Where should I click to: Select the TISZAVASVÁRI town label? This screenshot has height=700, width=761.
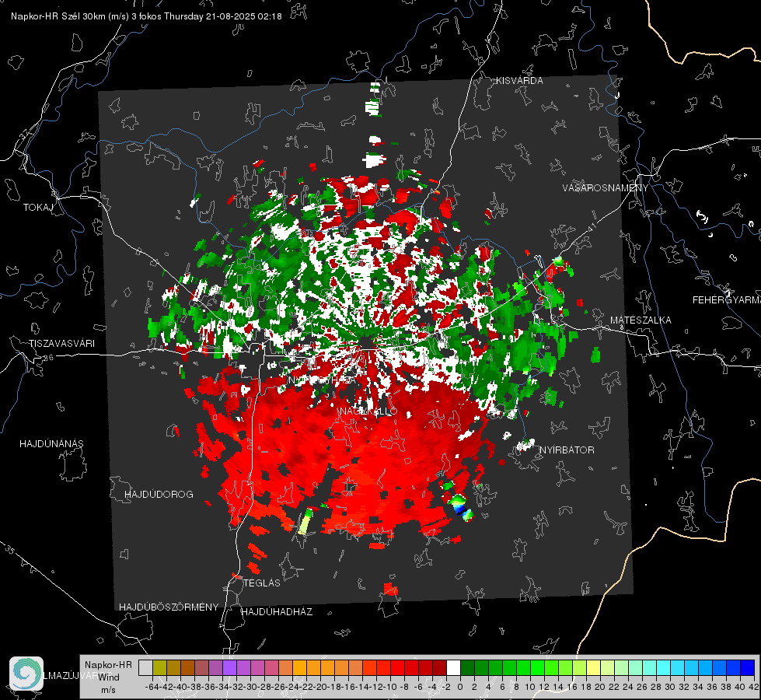click(62, 344)
